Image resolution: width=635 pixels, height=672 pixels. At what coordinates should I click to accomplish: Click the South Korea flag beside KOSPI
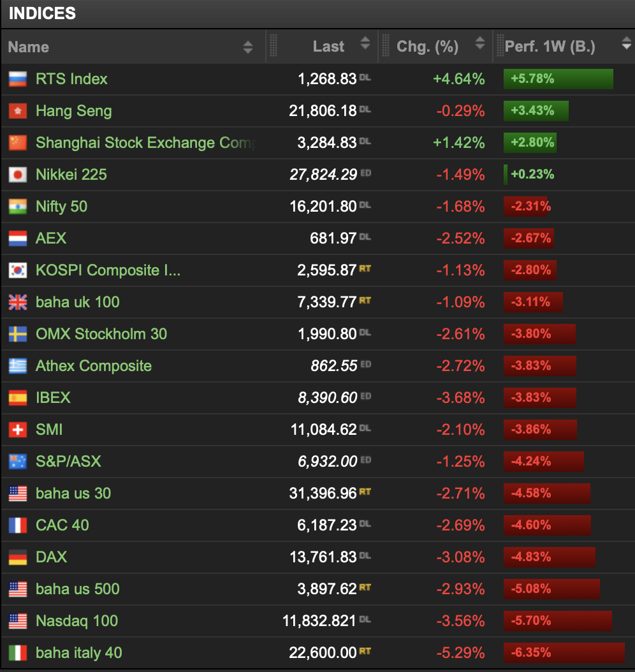click(18, 270)
